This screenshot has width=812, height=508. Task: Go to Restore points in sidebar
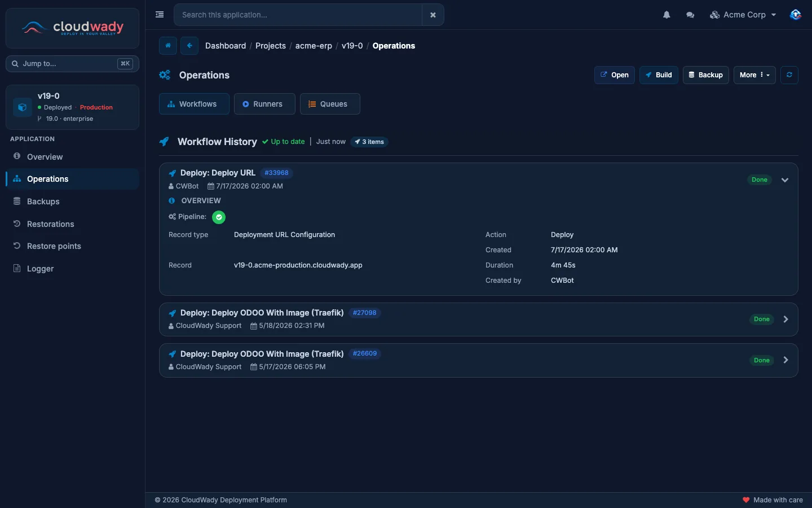(x=72, y=246)
